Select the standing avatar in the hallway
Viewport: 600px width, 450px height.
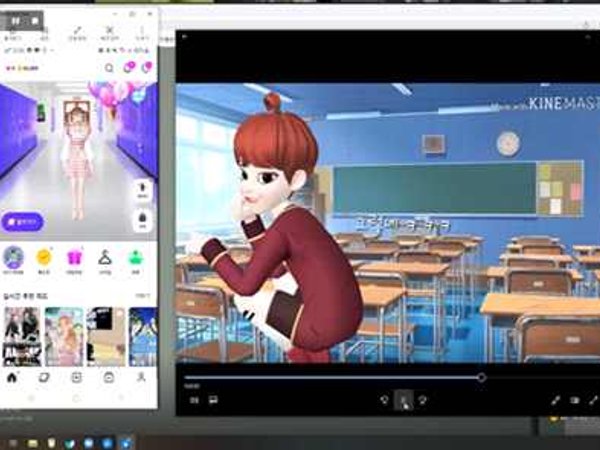pyautogui.click(x=78, y=161)
